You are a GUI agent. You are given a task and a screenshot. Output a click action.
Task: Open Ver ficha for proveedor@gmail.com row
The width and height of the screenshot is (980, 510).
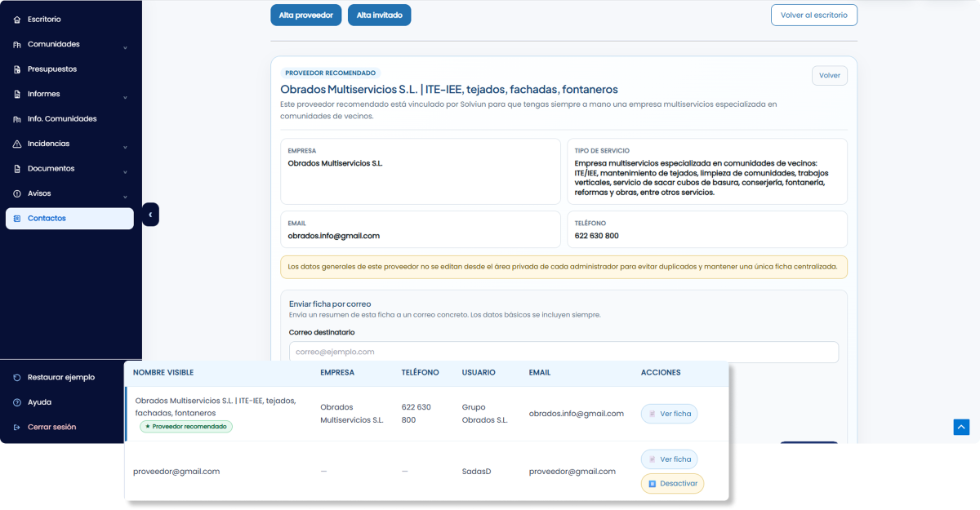tap(669, 459)
